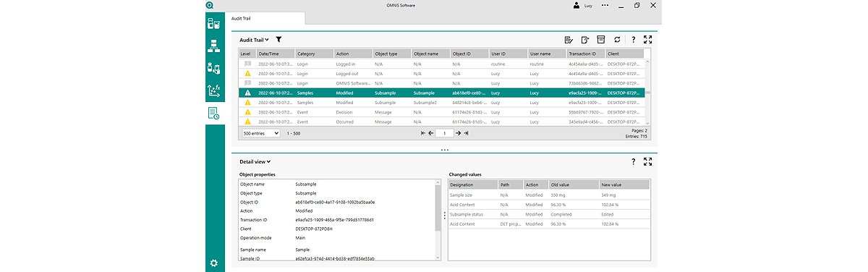Open help for the Audit Trail panel
The image size is (868, 272).
tap(634, 40)
